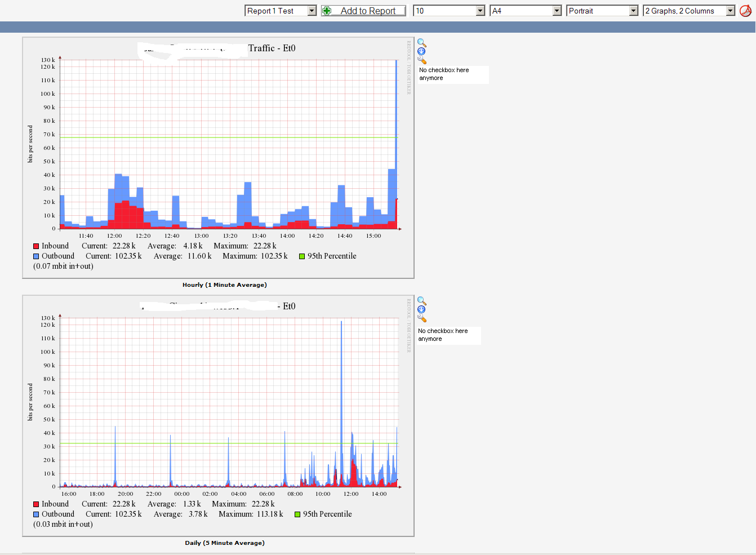
Task: Open the 2 Graphs, 2 Columns dropdown
Action: [689, 11]
